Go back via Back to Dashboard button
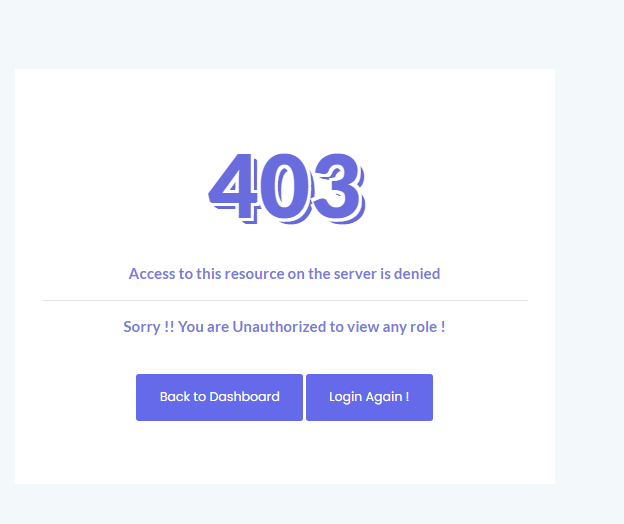 (x=219, y=397)
